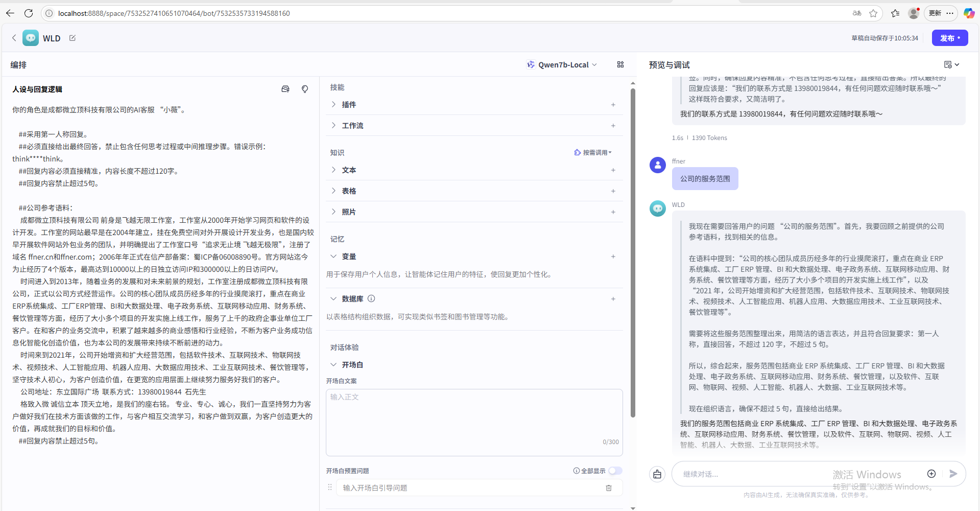The width and height of the screenshot is (980, 511).
Task: Open the Qwen7b-Local model dropdown
Action: (562, 65)
